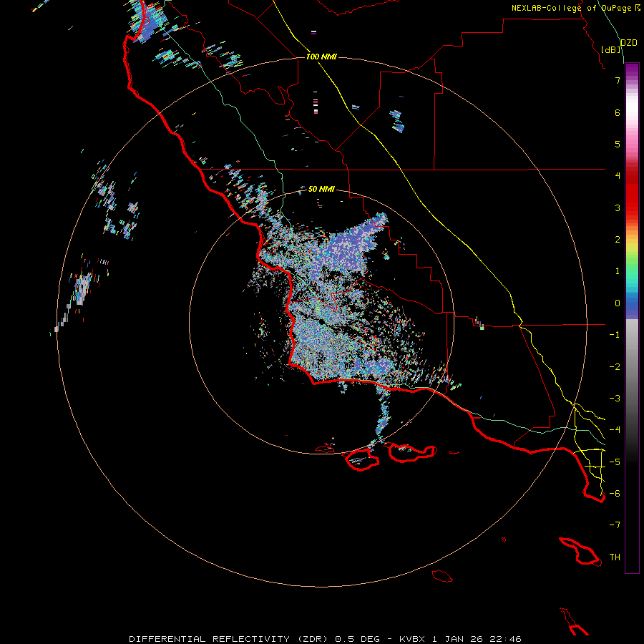Click the -6 value on the scale
The image size is (644, 644).
coord(615,494)
